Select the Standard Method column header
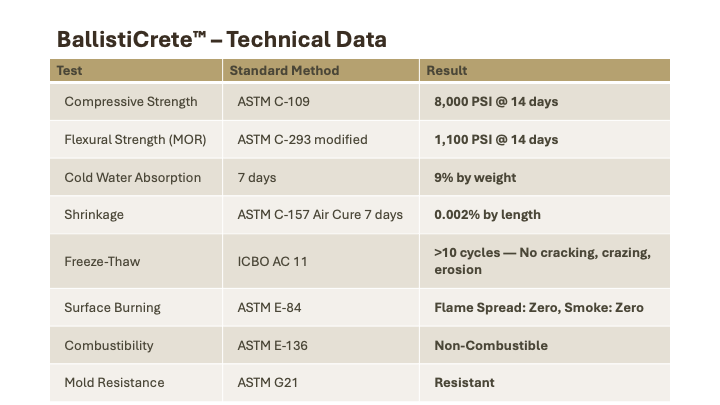 click(321, 70)
